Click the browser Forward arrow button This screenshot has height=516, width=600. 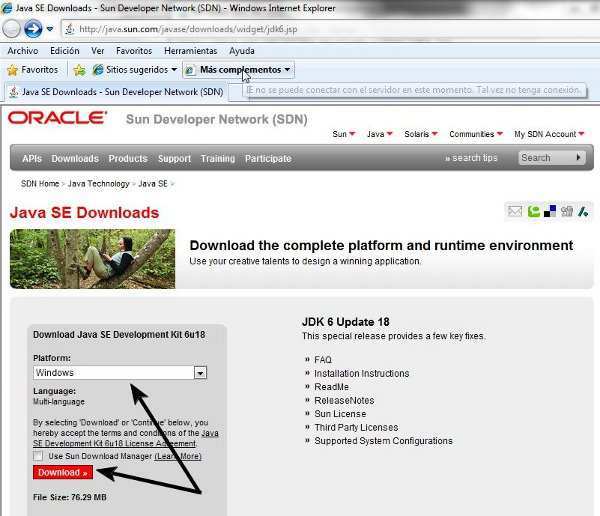pos(33,29)
